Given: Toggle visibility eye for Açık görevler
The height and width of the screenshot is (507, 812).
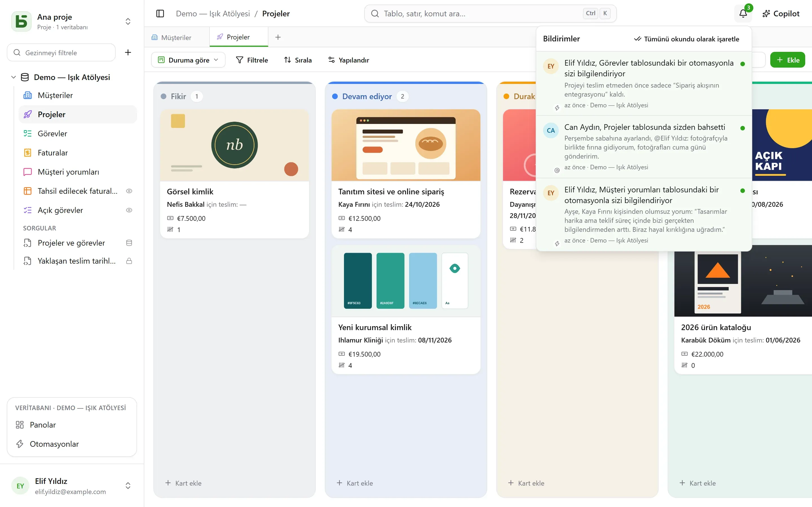Looking at the screenshot, I should (x=129, y=210).
